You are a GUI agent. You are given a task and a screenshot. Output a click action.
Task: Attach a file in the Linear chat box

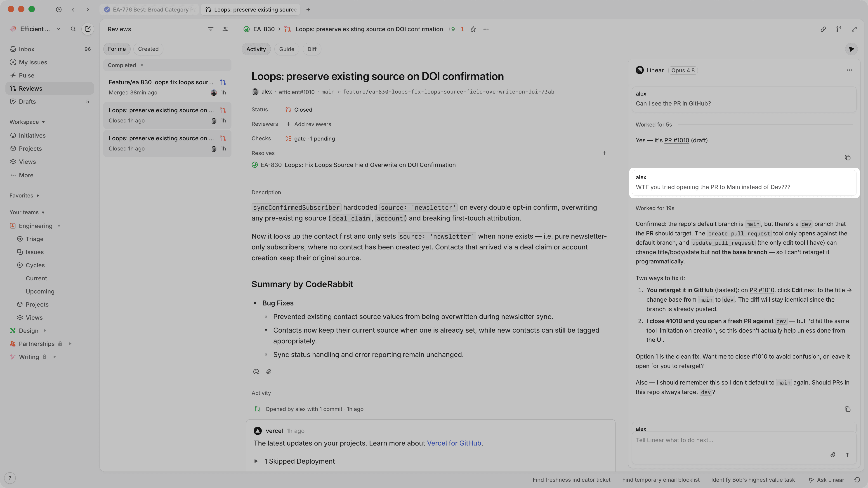[x=833, y=455]
